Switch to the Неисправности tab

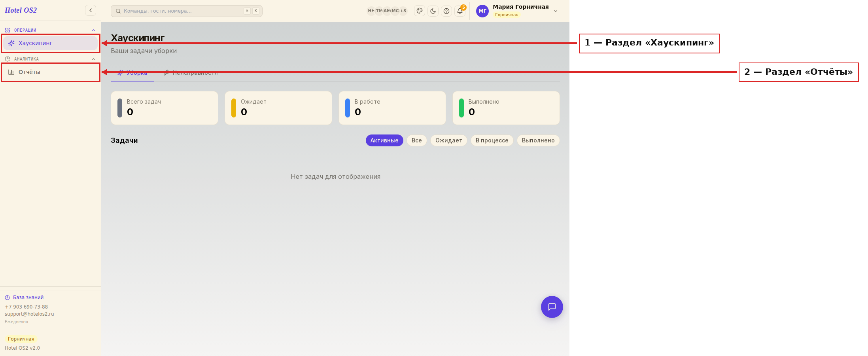click(x=191, y=73)
